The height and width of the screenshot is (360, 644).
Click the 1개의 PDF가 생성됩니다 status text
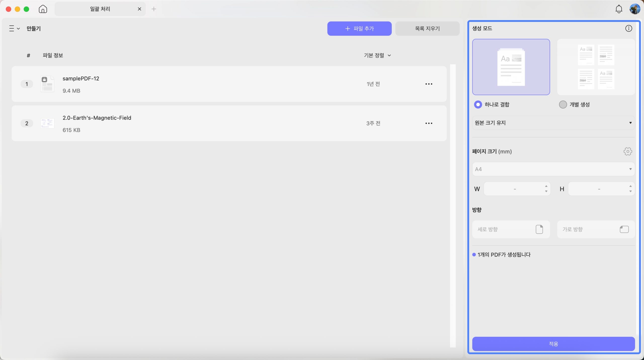pyautogui.click(x=504, y=254)
